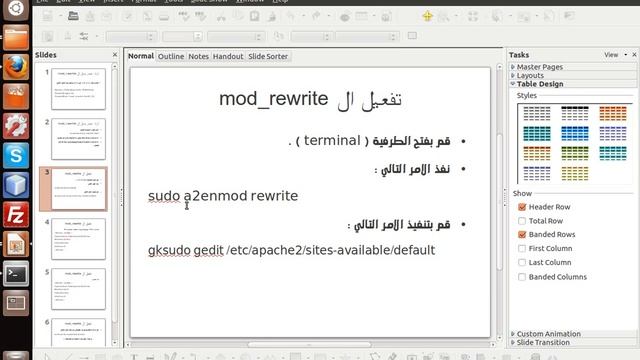The height and width of the screenshot is (360, 640).
Task: Open Skype from the Ubuntu launcher
Action: click(x=16, y=156)
